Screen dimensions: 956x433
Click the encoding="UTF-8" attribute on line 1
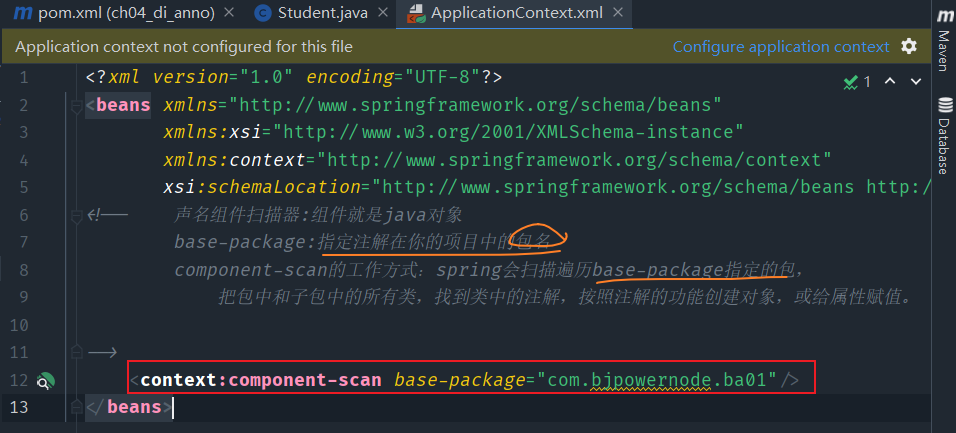click(x=393, y=77)
